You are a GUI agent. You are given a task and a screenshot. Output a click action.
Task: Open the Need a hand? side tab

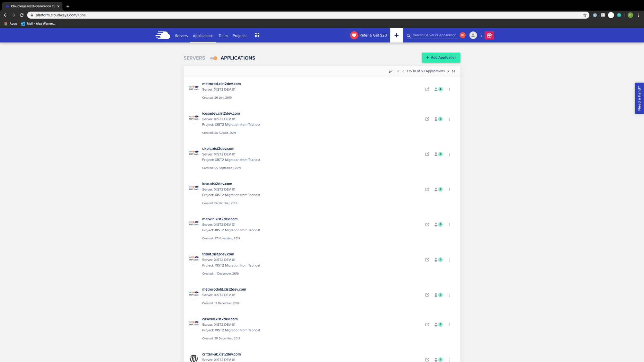(639, 98)
